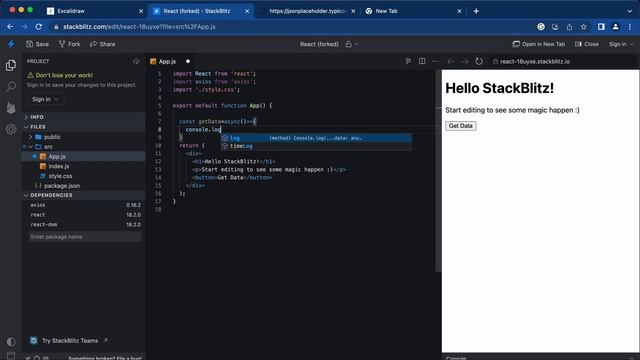Viewport: 640px width, 360px height.
Task: Open the tab search chevron
Action: click(x=630, y=11)
